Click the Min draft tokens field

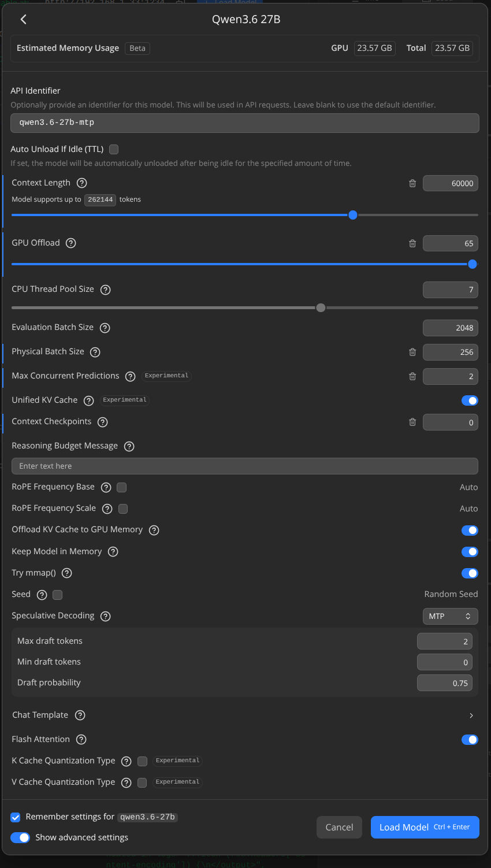click(x=444, y=662)
